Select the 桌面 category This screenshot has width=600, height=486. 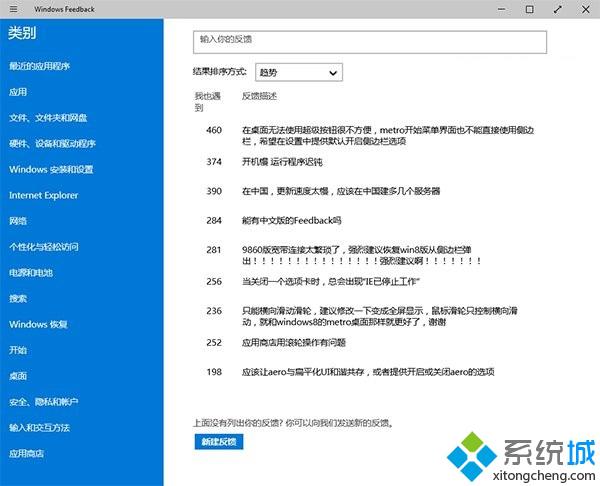pyautogui.click(x=18, y=376)
